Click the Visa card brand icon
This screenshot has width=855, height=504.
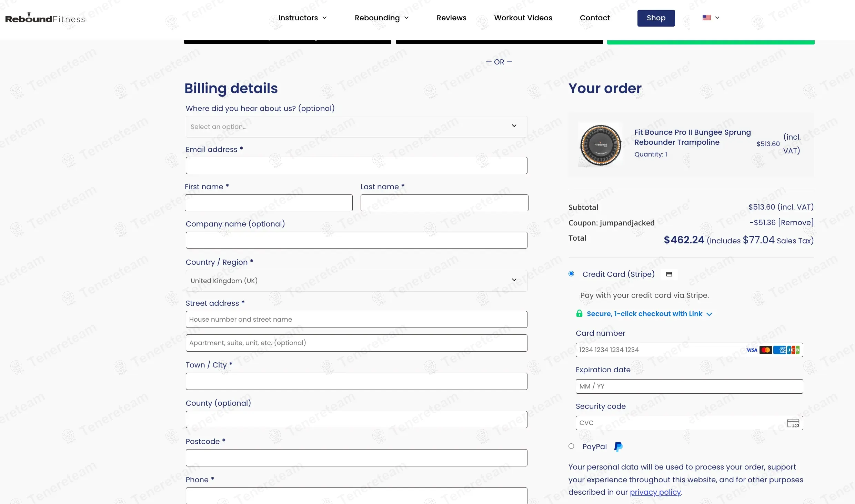(x=752, y=350)
